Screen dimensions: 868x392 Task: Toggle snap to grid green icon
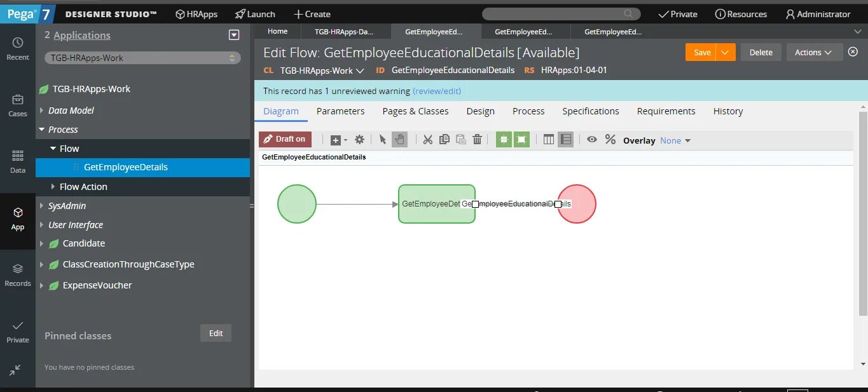[504, 140]
